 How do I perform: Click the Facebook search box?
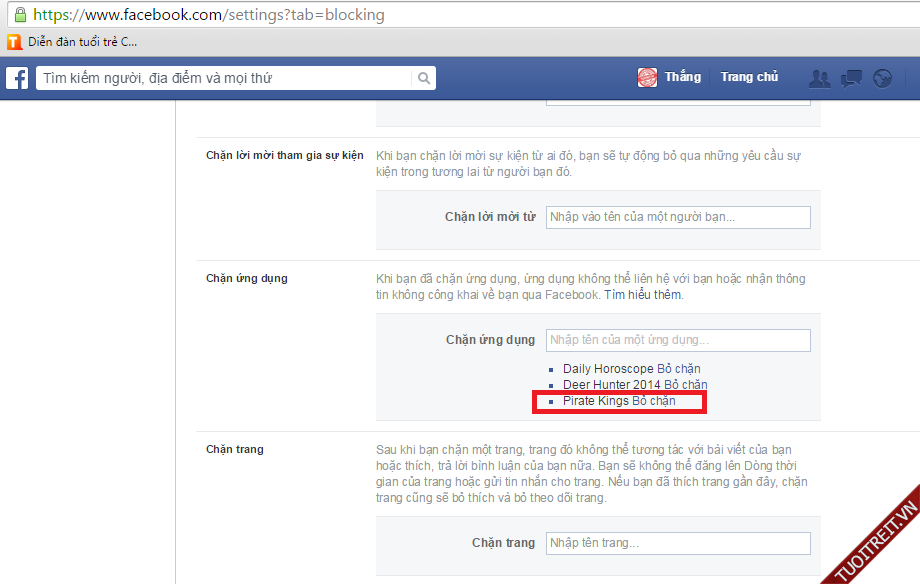225,78
